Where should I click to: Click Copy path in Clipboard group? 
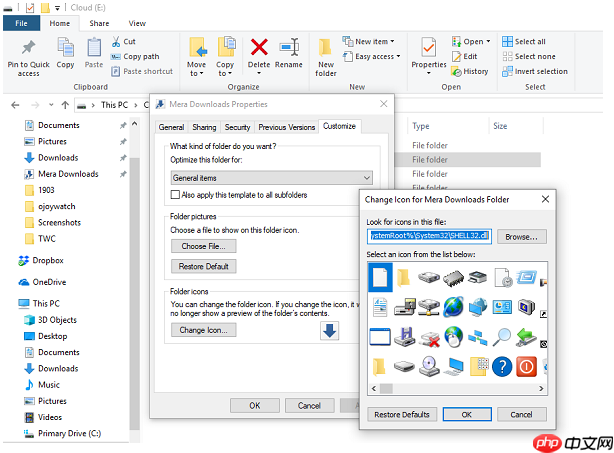click(x=135, y=56)
